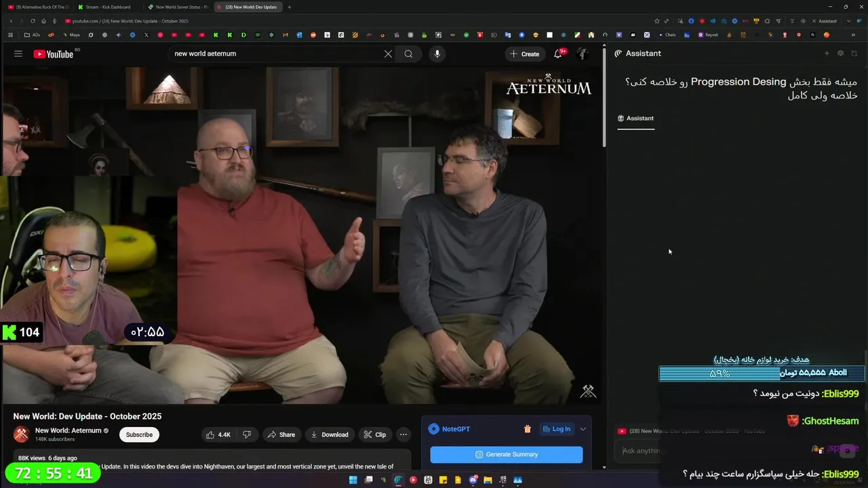This screenshot has width=868, height=488.
Task: Open the Reymit bookmark
Action: point(708,35)
